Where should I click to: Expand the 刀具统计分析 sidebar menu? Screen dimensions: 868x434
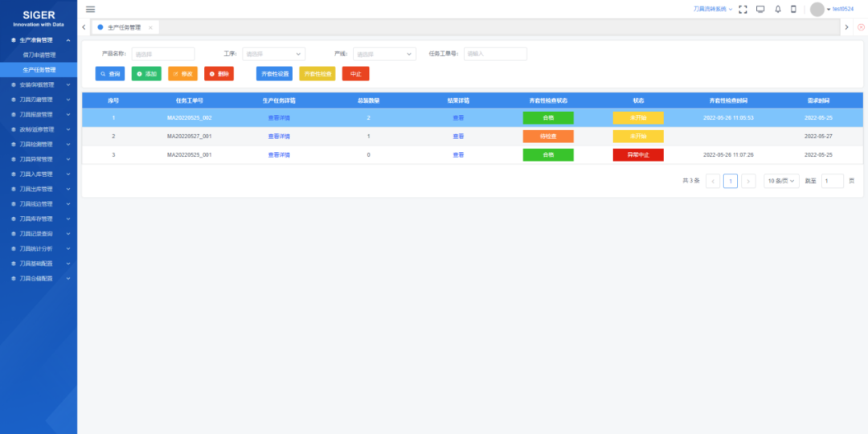[39, 248]
